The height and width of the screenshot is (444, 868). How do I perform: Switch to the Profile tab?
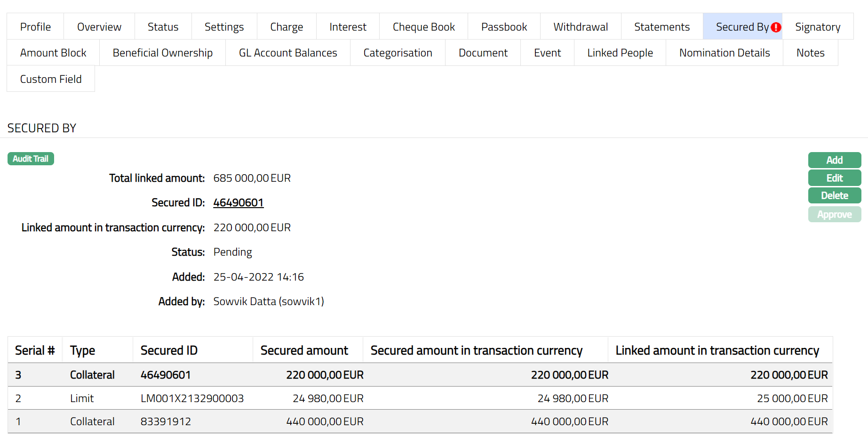coord(35,27)
